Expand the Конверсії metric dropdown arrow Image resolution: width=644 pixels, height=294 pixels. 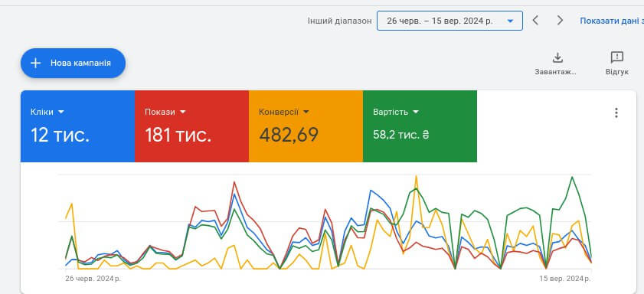click(306, 112)
